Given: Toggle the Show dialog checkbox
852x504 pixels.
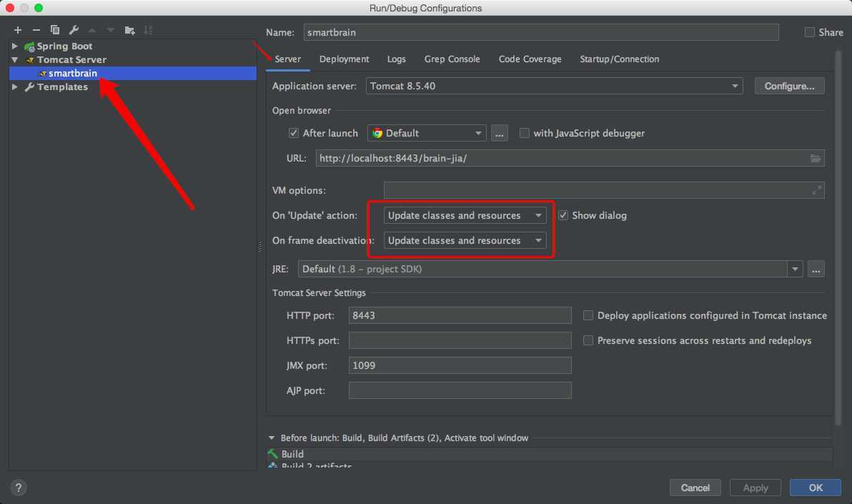Looking at the screenshot, I should click(x=563, y=215).
